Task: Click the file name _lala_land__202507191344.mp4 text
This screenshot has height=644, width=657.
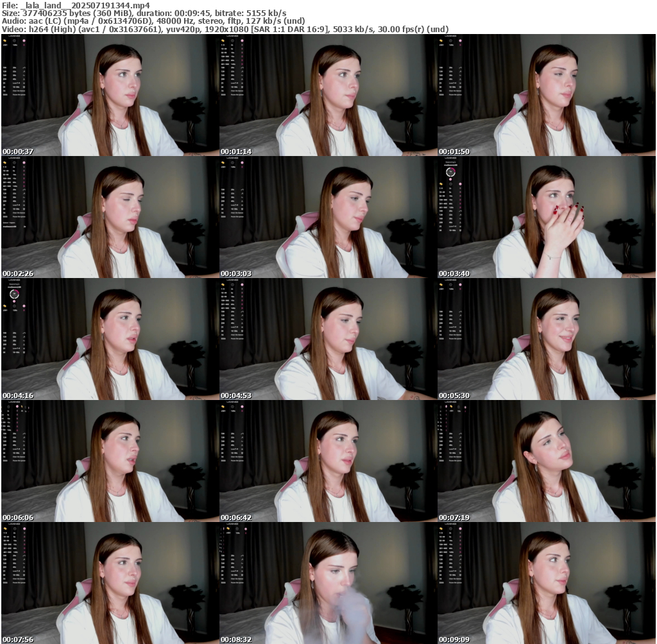Action: [x=85, y=5]
